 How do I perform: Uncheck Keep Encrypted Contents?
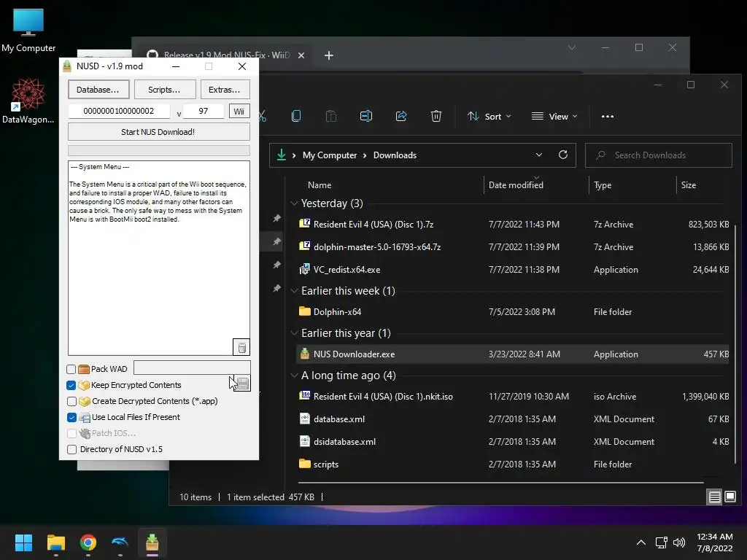(71, 385)
